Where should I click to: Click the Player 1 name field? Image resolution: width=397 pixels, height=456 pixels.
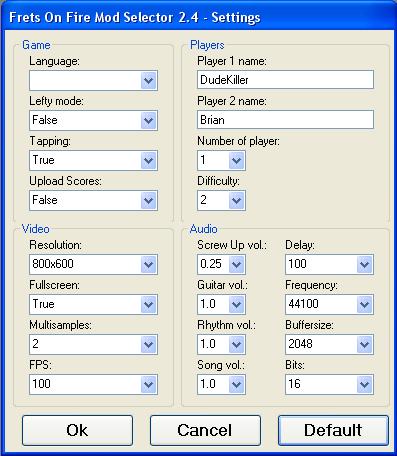(x=285, y=80)
